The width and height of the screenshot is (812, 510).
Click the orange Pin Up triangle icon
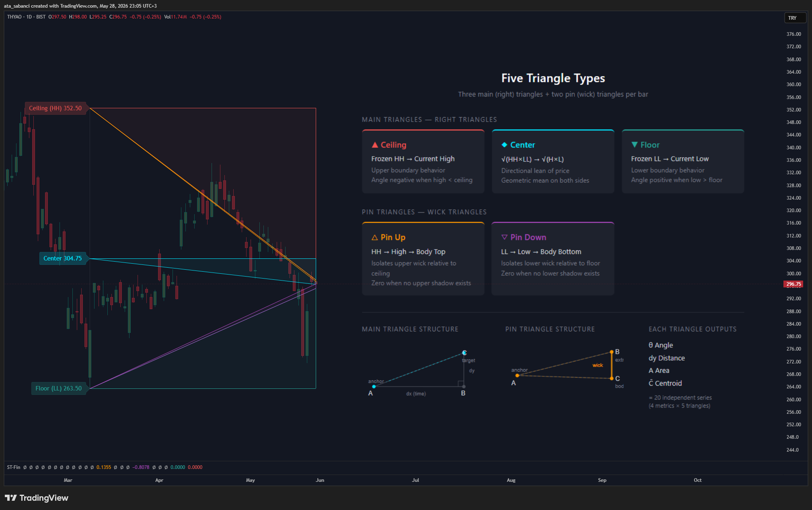point(375,237)
